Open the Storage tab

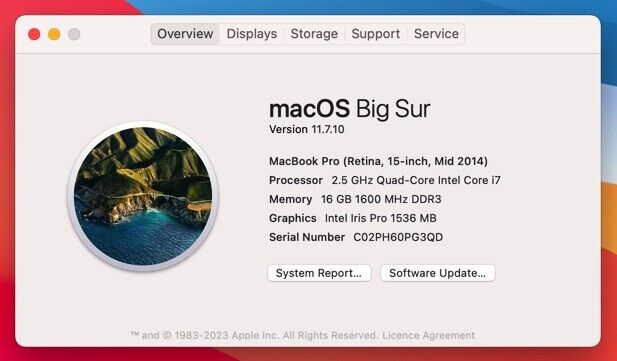(x=314, y=34)
